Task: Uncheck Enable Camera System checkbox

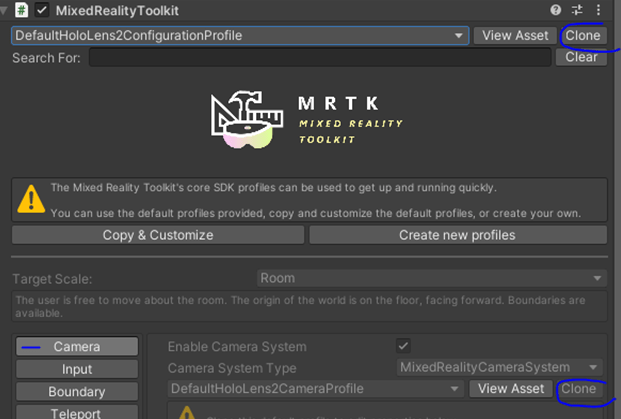Action: (x=403, y=346)
